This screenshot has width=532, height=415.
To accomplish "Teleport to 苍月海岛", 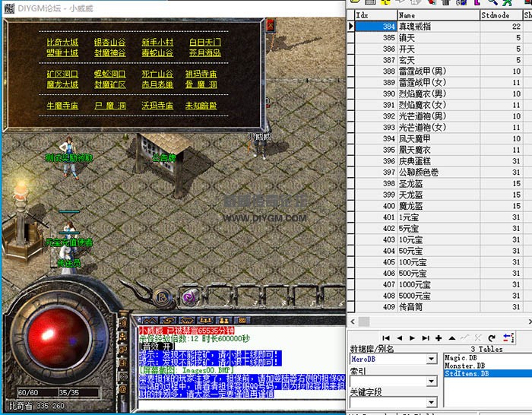I will (x=205, y=52).
